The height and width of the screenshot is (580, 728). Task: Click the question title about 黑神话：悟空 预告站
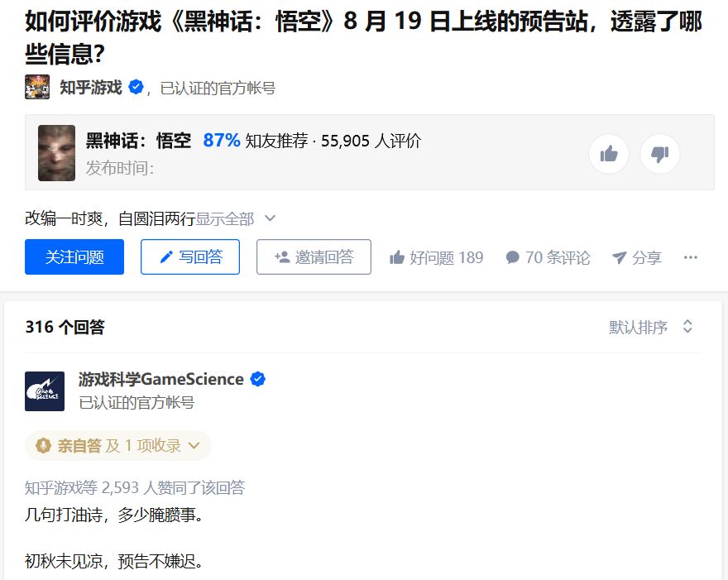click(363, 37)
